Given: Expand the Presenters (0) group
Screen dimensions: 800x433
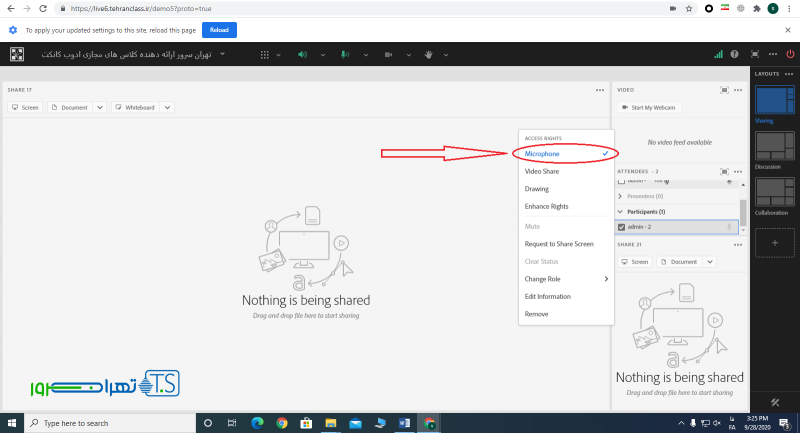Looking at the screenshot, I should (620, 197).
